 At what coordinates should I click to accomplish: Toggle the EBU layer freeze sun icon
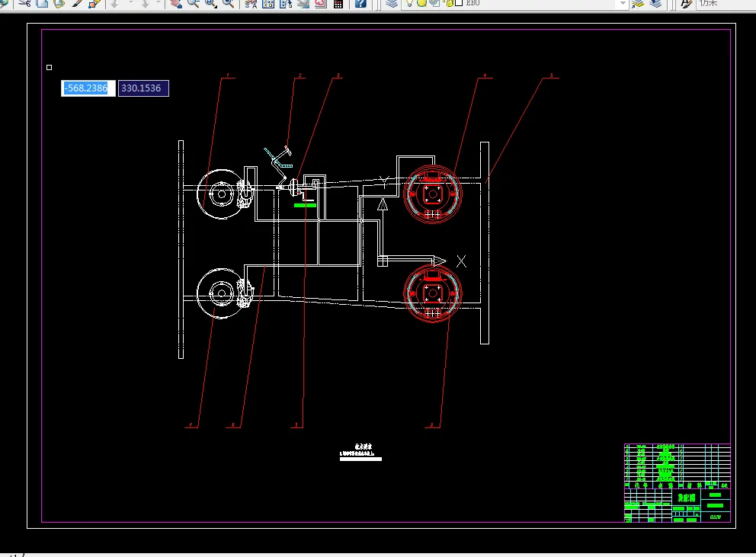point(422,3)
